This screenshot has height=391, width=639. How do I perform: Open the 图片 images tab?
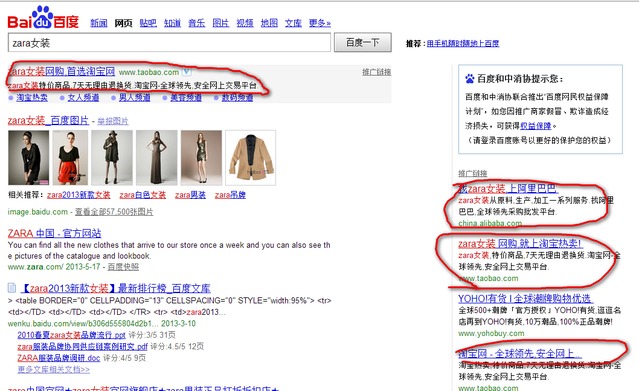[x=220, y=23]
